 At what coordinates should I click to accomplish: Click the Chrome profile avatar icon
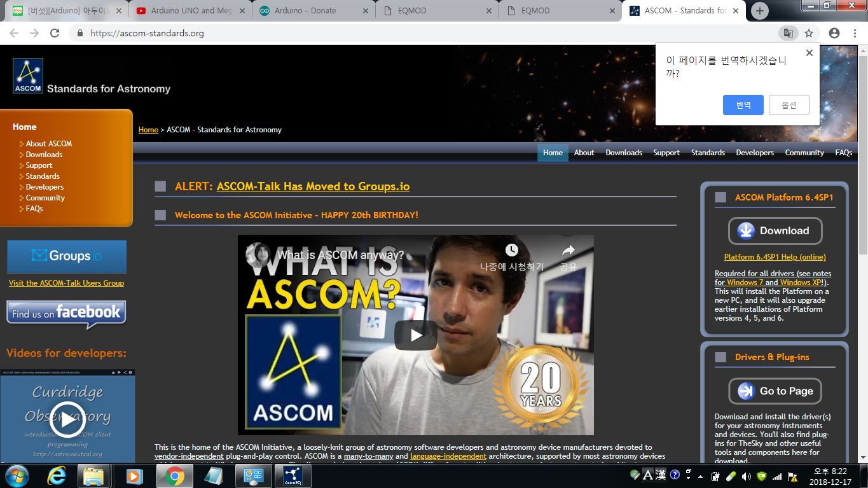834,33
